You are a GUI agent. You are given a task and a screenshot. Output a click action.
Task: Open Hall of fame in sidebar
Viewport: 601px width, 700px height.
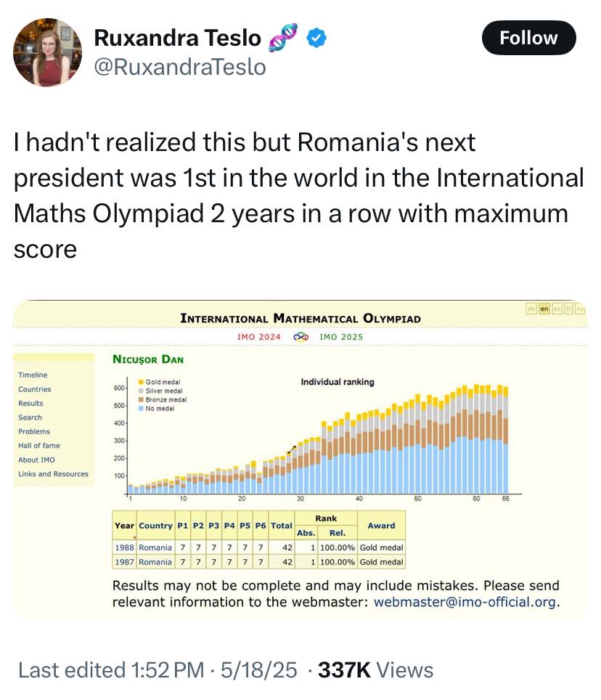pos(39,445)
